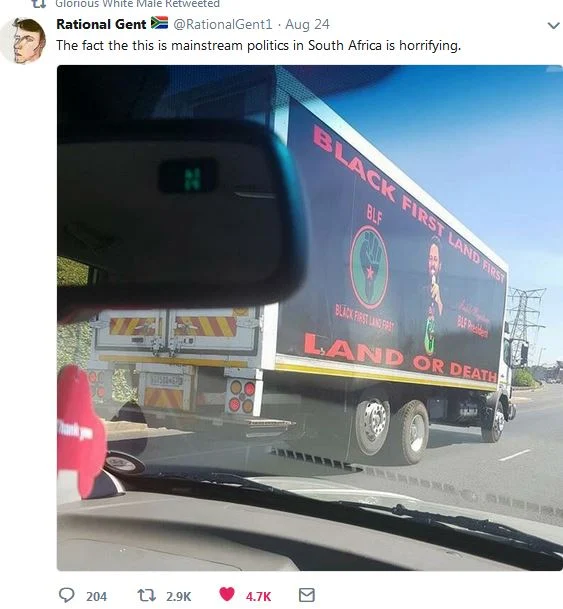The image size is (563, 609).
Task: Click the 4.7K likes count
Action: tap(258, 596)
